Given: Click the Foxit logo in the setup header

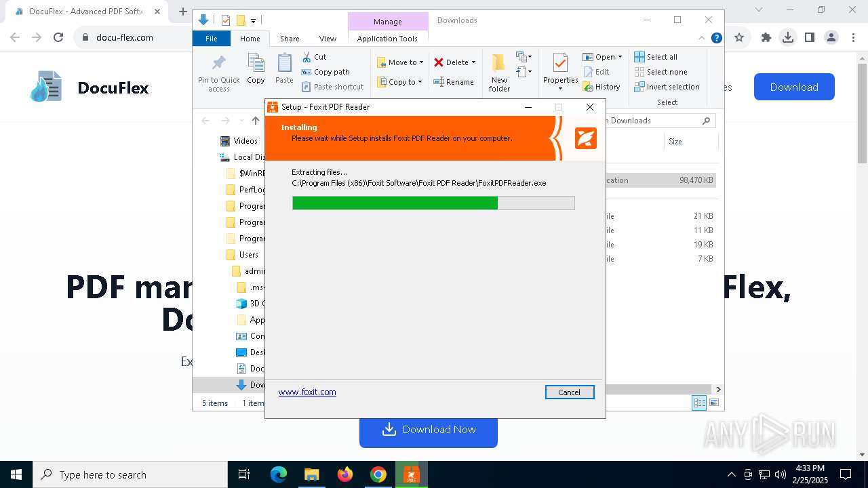Looking at the screenshot, I should (x=586, y=138).
